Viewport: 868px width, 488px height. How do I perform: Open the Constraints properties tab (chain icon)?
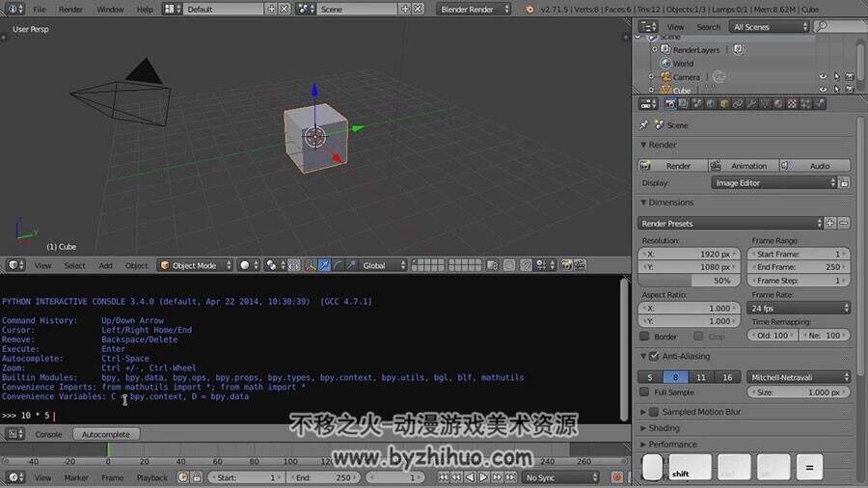(738, 103)
